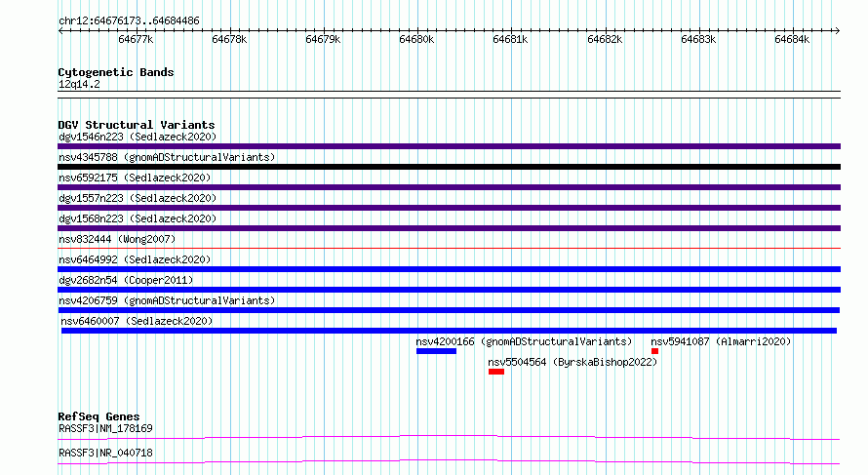Open the nsv5504564 (ByrskaBishop2022) label

coord(572,362)
